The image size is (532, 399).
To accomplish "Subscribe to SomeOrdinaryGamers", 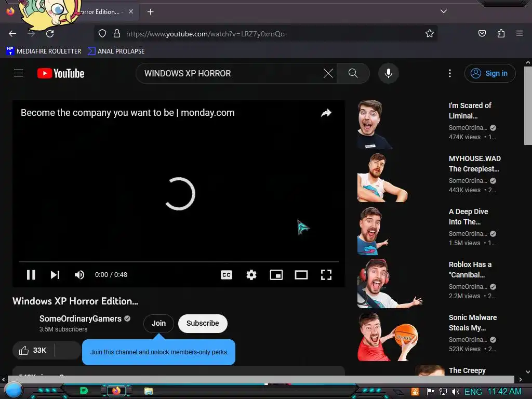I will tap(203, 323).
